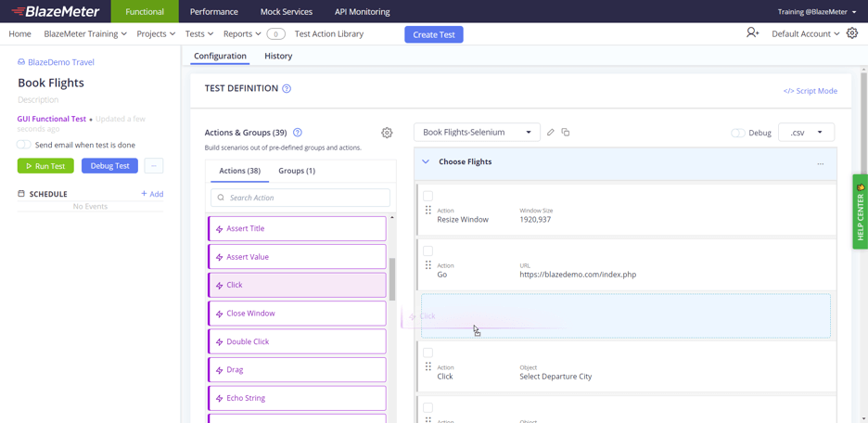
Task: Enable the Debug toggle
Action: click(738, 133)
